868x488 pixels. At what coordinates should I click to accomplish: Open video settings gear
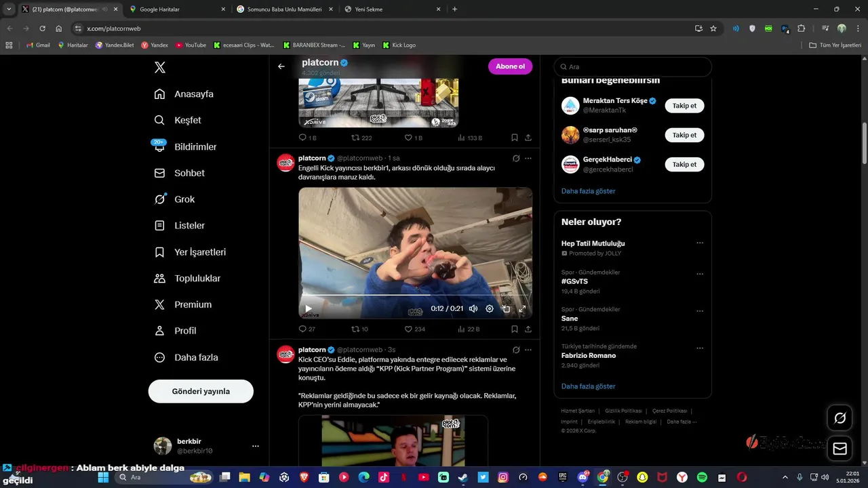pos(490,309)
